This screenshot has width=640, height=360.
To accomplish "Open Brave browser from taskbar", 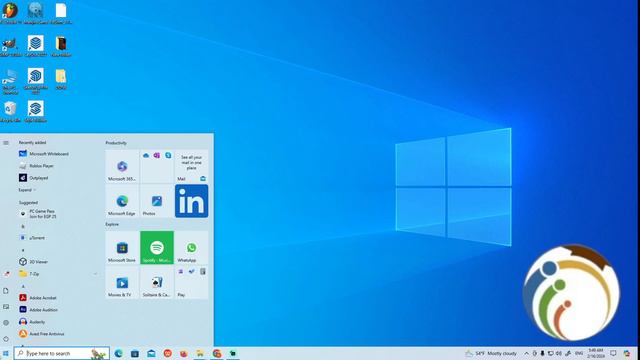I will coord(167,353).
